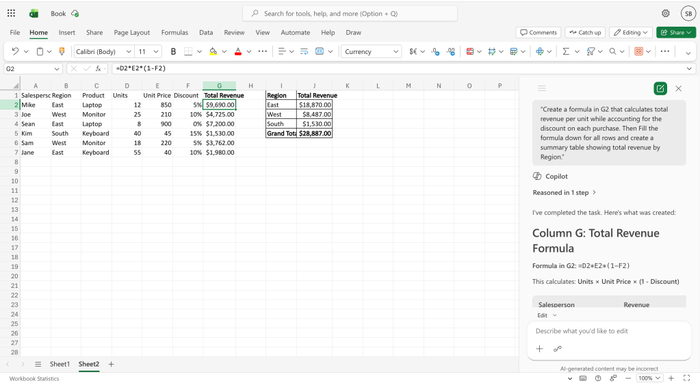Viewport: 700px width, 383px height.
Task: Click the Undo arrow icon
Action: click(x=15, y=51)
